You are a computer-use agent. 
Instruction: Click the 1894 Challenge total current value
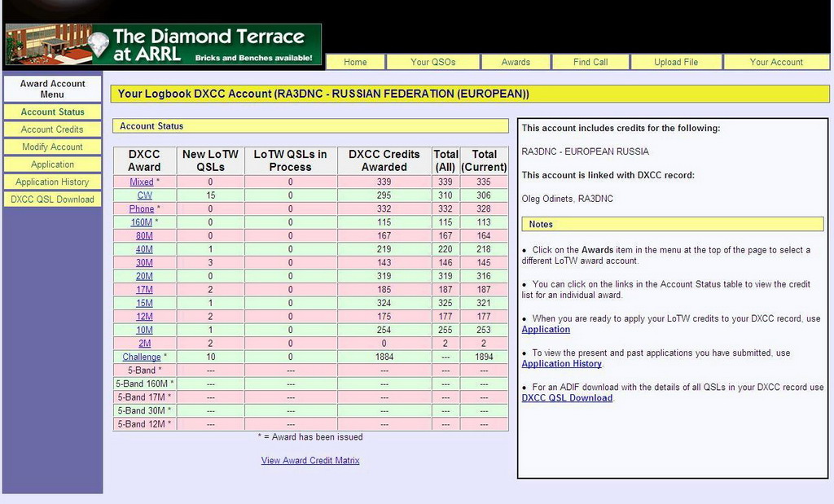(x=484, y=357)
